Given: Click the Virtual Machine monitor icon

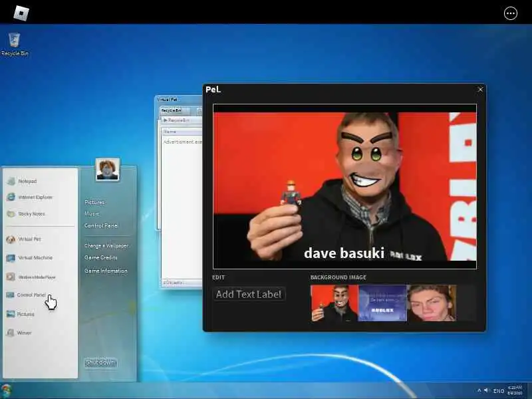Looking at the screenshot, I should click(x=11, y=258).
